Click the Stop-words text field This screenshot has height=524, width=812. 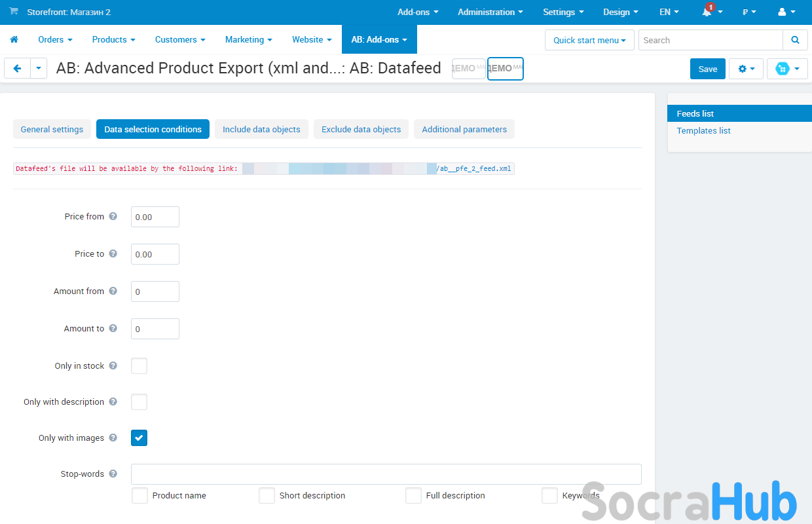pos(386,474)
